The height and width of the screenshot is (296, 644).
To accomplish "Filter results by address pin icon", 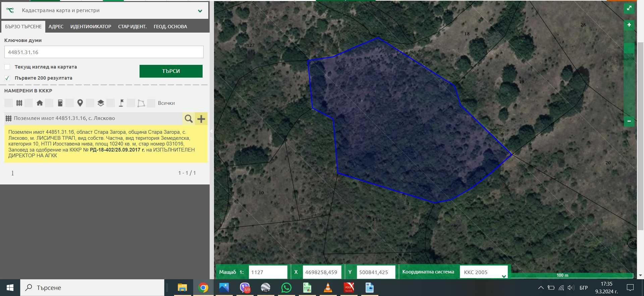I will pyautogui.click(x=80, y=103).
